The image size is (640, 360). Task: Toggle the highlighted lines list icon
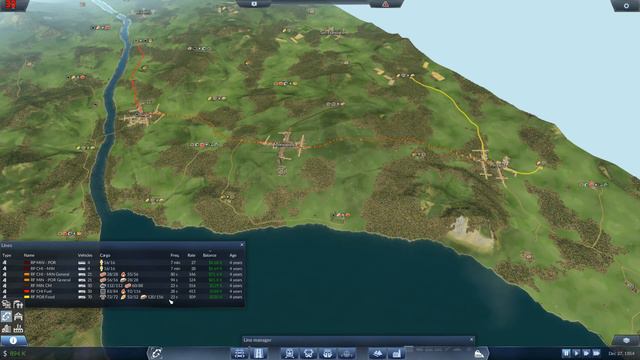7,316
